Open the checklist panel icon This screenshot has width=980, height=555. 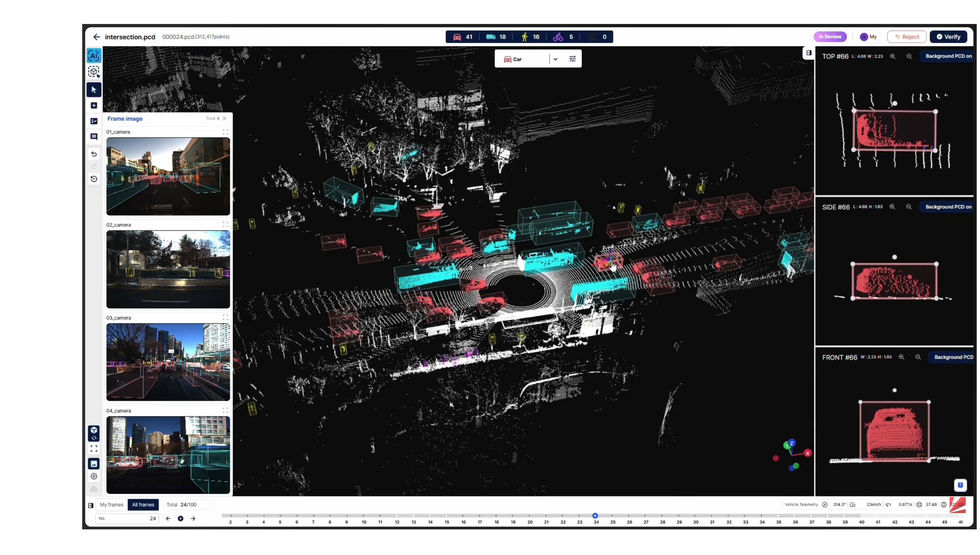point(94,121)
